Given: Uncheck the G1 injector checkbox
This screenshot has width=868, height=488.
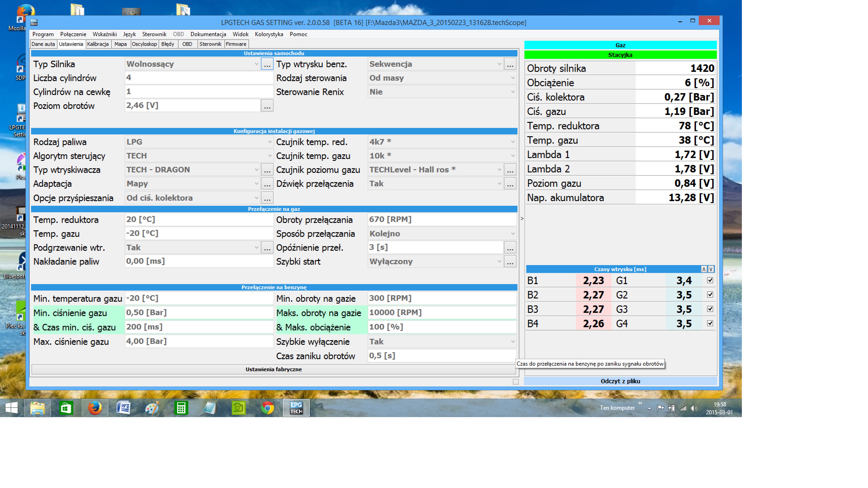Looking at the screenshot, I should (710, 280).
